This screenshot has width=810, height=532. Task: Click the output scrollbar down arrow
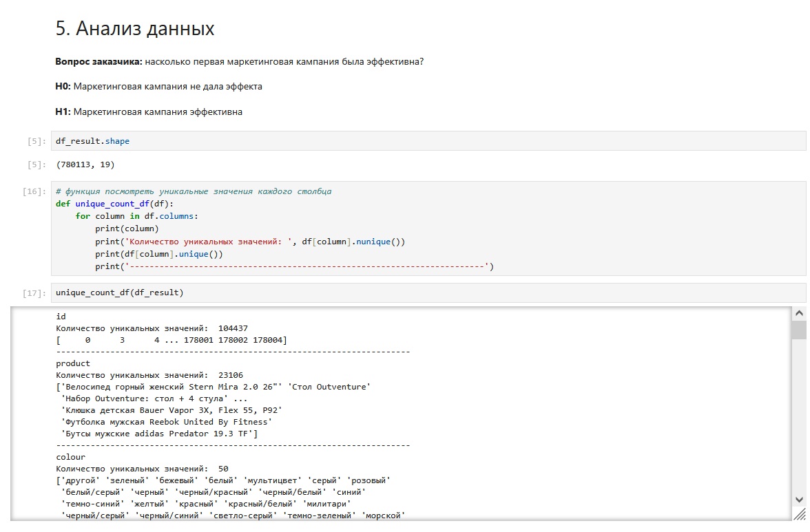[799, 499]
